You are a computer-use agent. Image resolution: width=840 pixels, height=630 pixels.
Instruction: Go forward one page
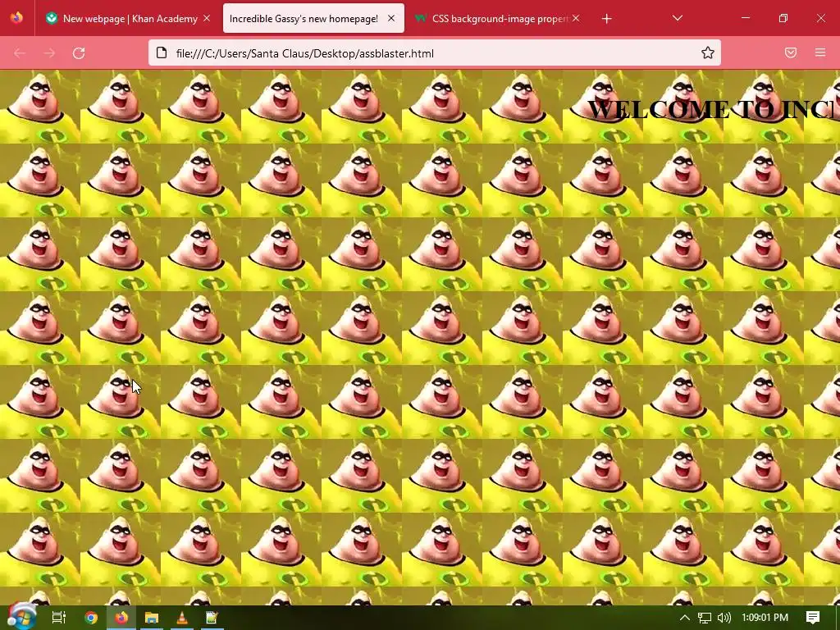pos(49,53)
